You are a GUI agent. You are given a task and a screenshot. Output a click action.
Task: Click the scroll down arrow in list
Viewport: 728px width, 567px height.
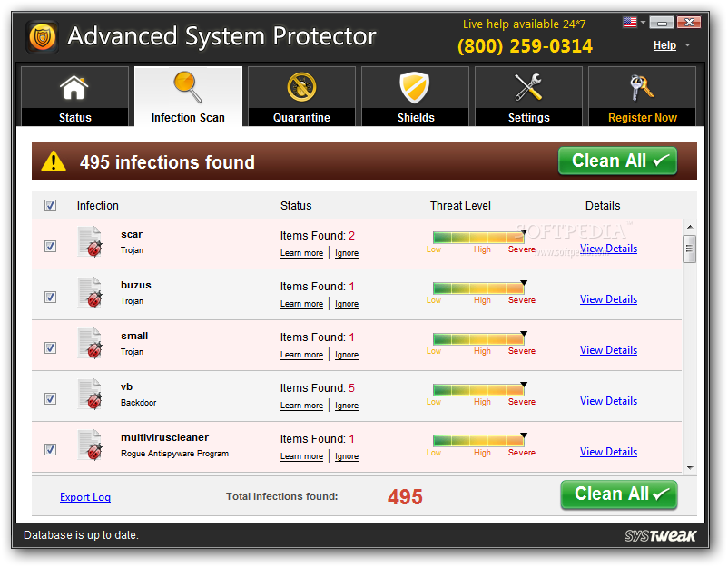tap(689, 467)
